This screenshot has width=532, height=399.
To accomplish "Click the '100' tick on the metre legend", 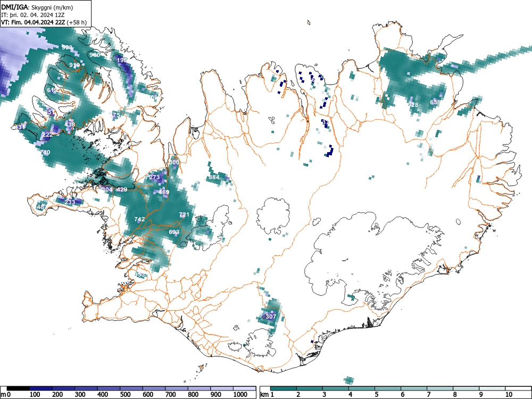I will tap(35, 394).
